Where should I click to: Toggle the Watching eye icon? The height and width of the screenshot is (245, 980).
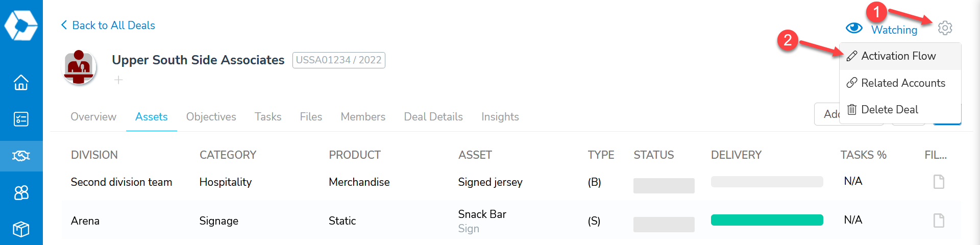854,28
